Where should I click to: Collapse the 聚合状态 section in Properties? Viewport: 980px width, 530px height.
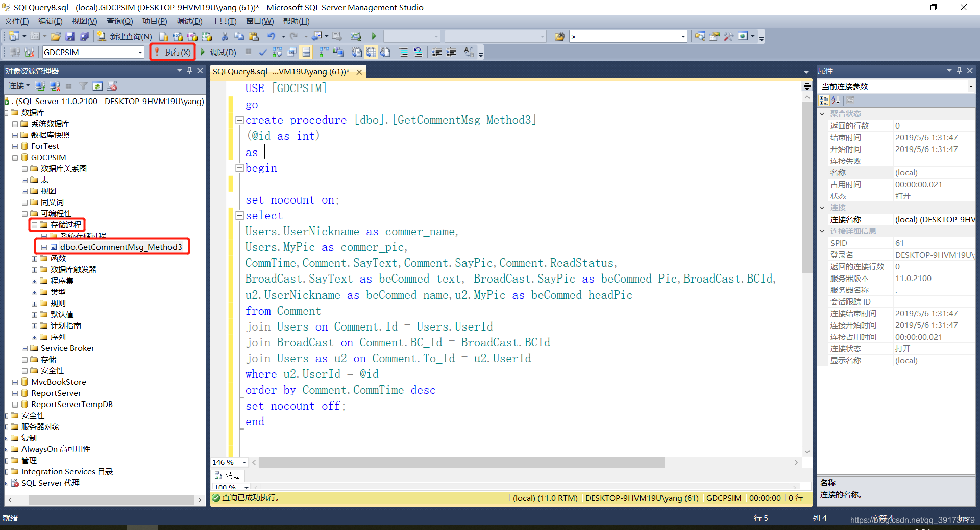[822, 114]
